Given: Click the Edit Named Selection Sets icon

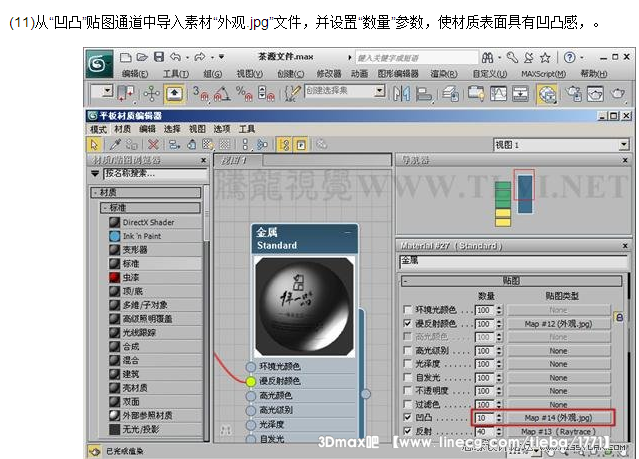Looking at the screenshot, I should [x=292, y=94].
